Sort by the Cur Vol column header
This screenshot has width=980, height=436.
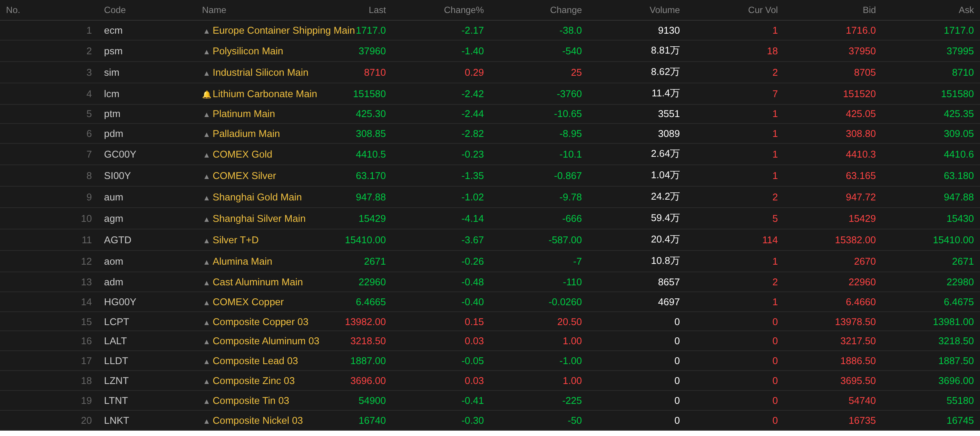click(763, 10)
